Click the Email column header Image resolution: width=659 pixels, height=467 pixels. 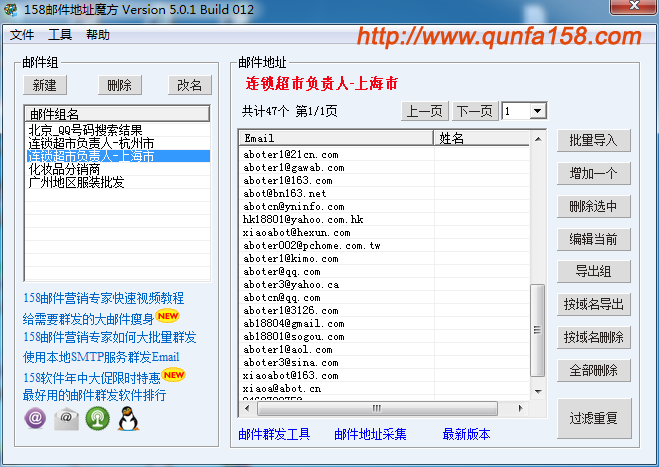(336, 138)
